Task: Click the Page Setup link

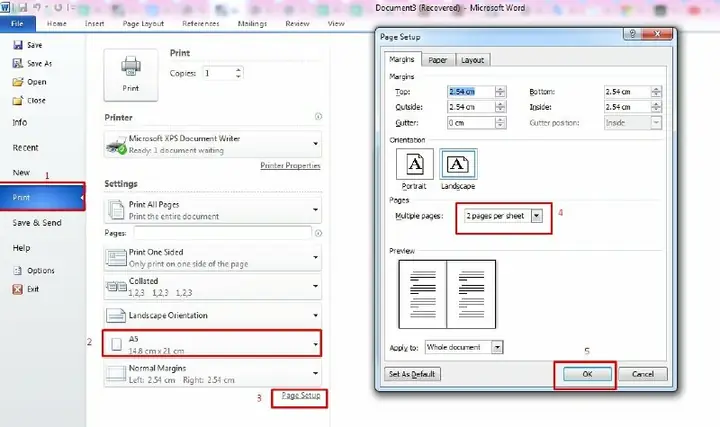Action: (x=301, y=395)
